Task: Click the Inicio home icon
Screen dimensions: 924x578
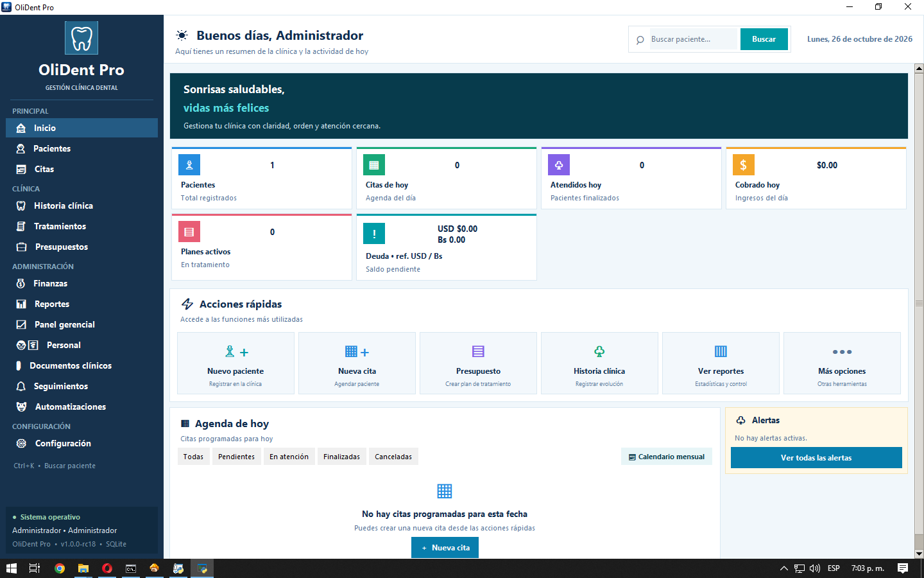Action: click(21, 128)
